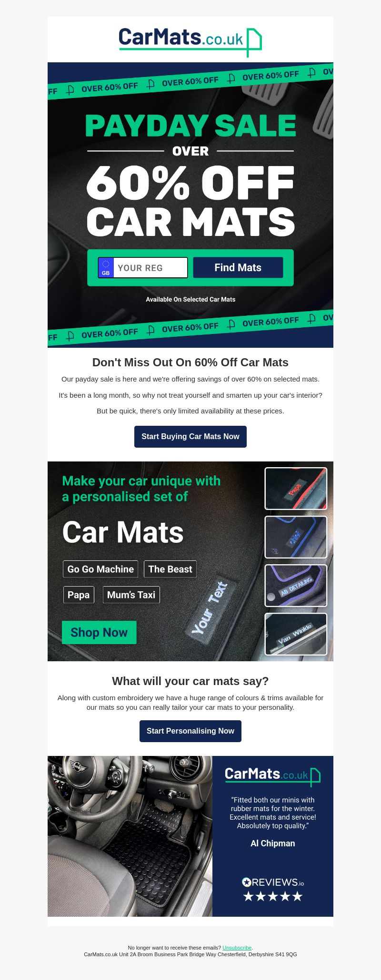Select The Beast text tag
381x980 pixels.
tap(170, 569)
